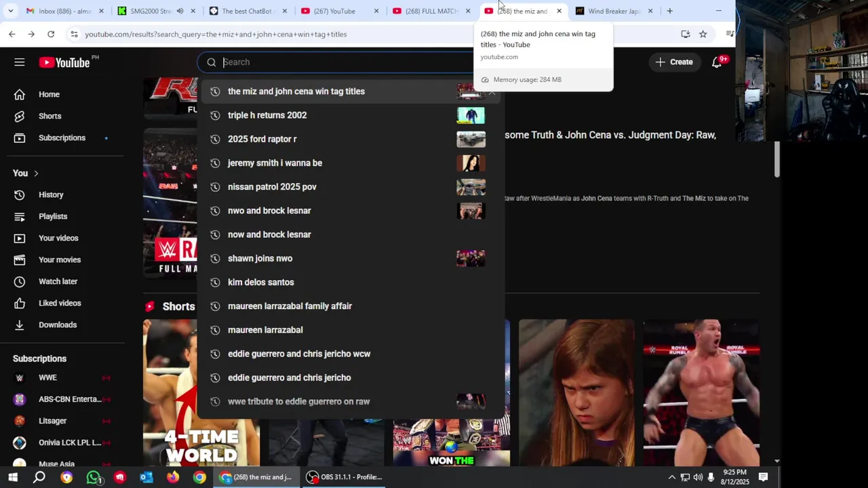Open the YouTube hamburger guide menu
Viewport: 868px width, 488px height.
(19, 62)
